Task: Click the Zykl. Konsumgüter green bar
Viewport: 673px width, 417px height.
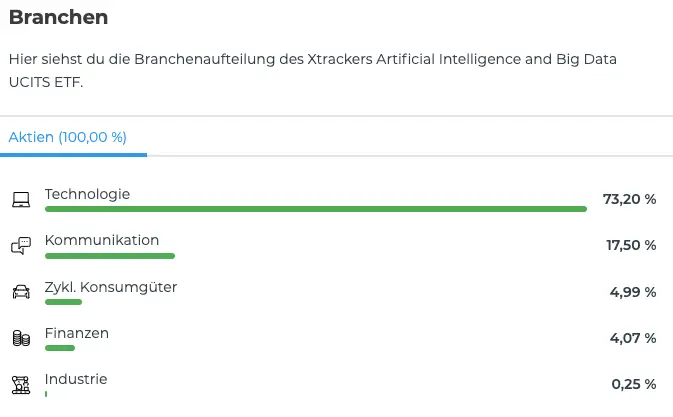Action: pos(63,301)
